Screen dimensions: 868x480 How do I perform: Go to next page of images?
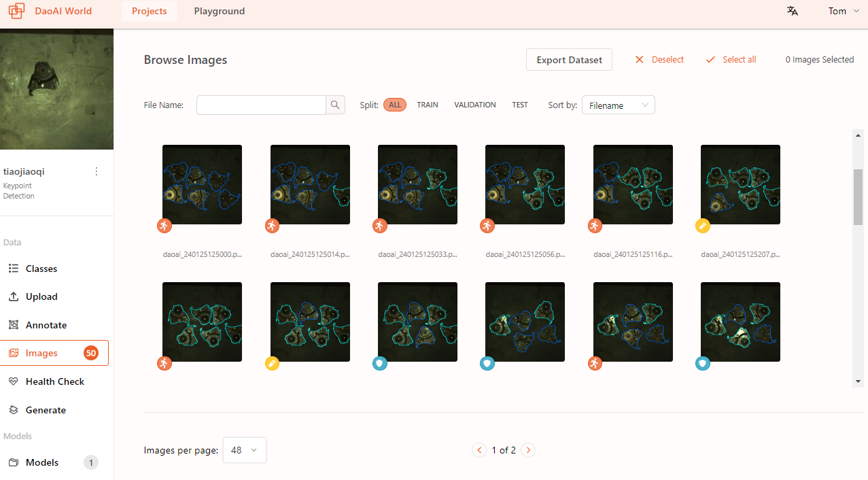528,450
